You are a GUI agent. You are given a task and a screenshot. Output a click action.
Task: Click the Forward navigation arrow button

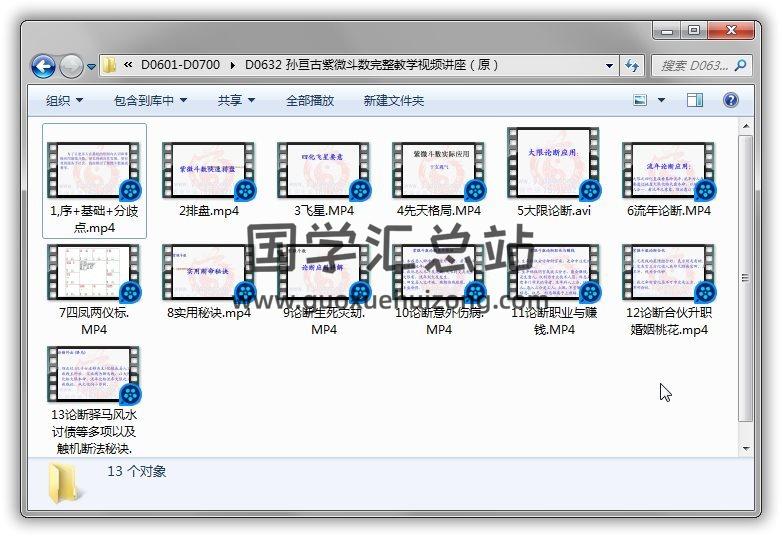pyautogui.click(x=71, y=66)
